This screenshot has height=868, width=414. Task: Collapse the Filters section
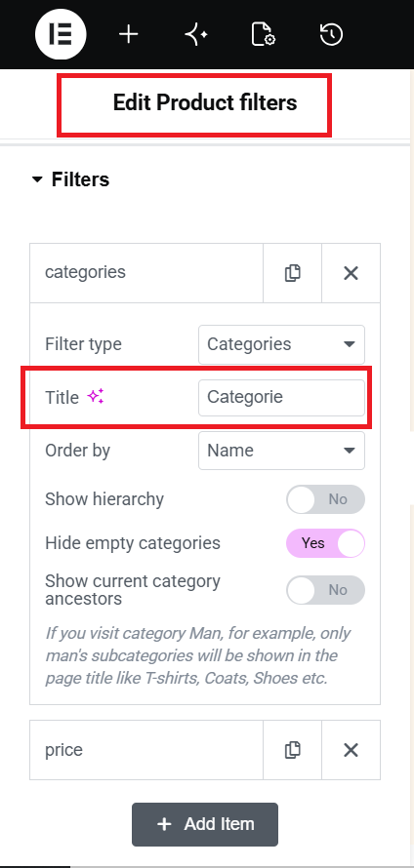71,179
